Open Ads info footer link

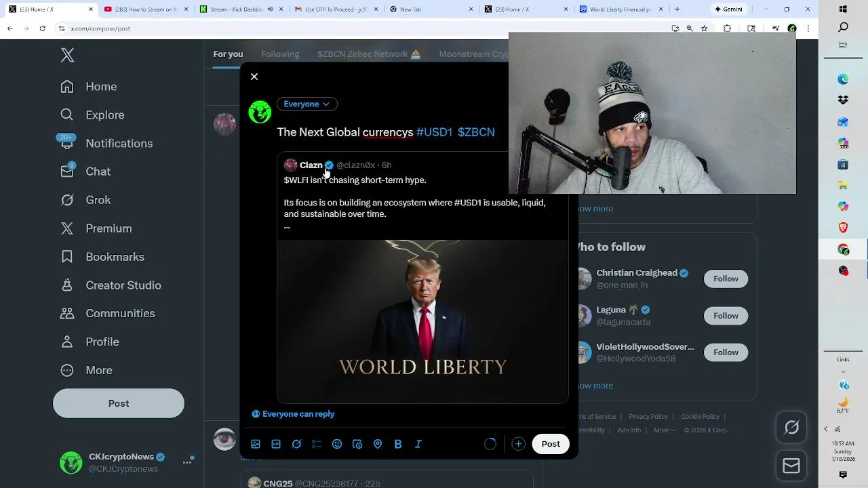(x=629, y=430)
